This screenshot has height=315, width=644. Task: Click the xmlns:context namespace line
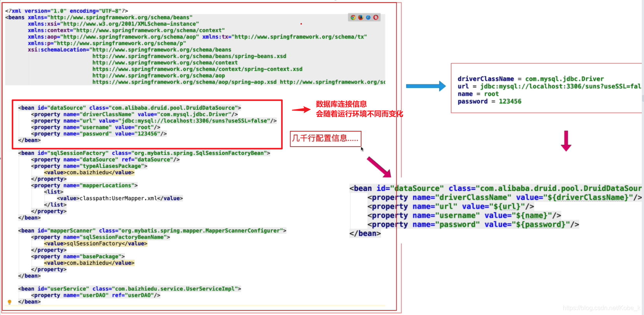126,30
